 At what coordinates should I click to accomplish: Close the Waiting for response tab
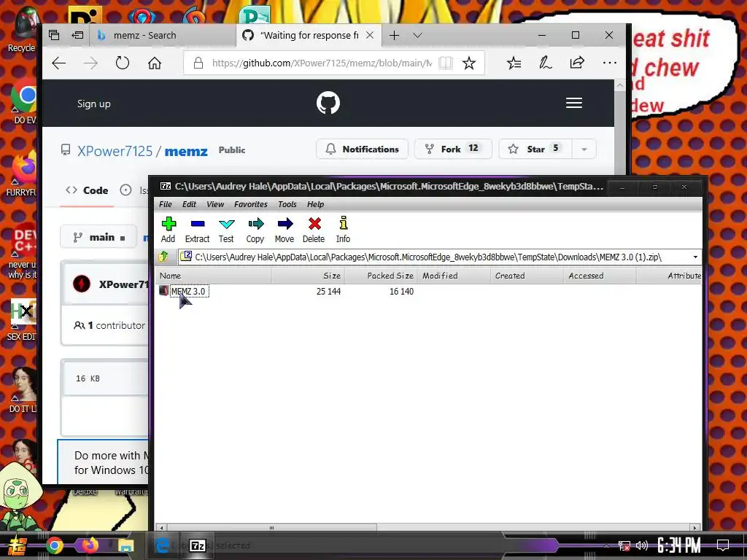coord(370,35)
